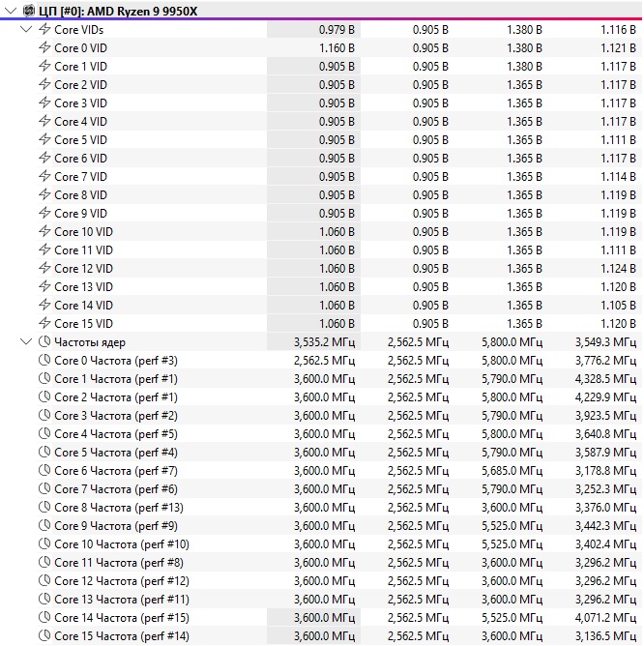Click Core 1 Частота average 4,328.5 МГц

(605, 379)
